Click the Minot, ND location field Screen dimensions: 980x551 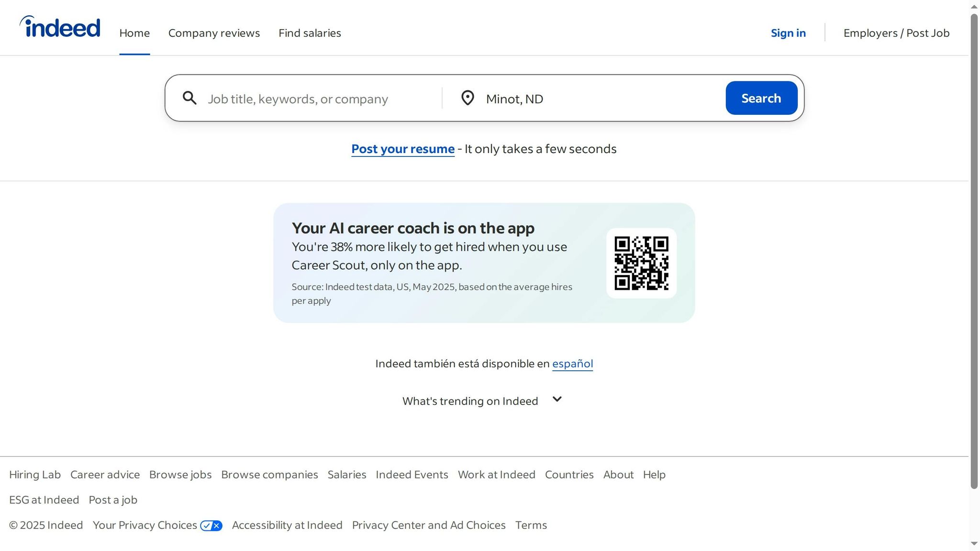598,99
